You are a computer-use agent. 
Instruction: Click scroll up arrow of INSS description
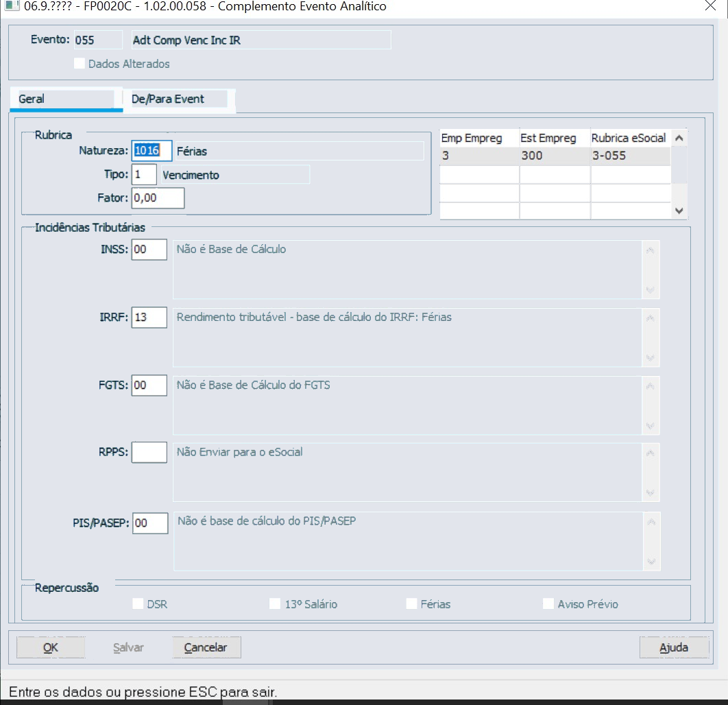click(651, 251)
